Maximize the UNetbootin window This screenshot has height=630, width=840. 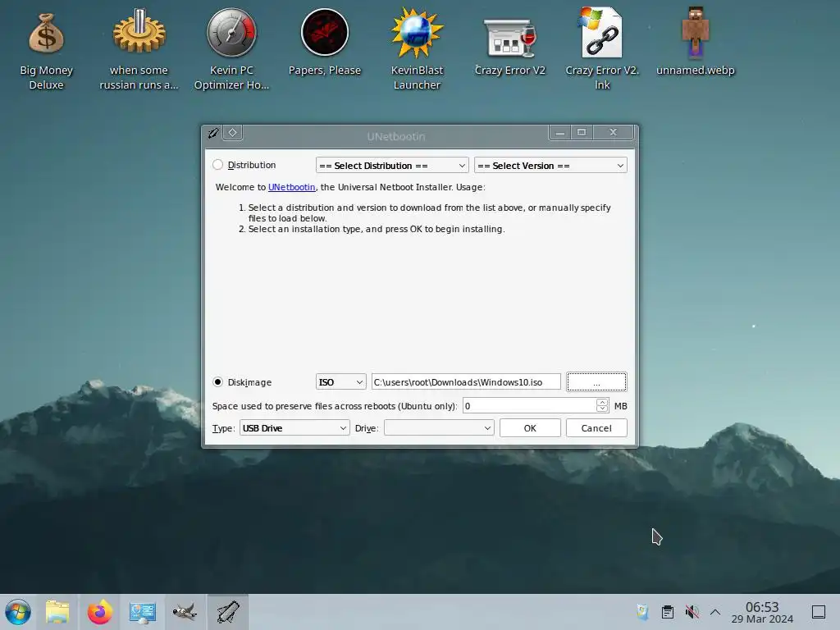[582, 132]
